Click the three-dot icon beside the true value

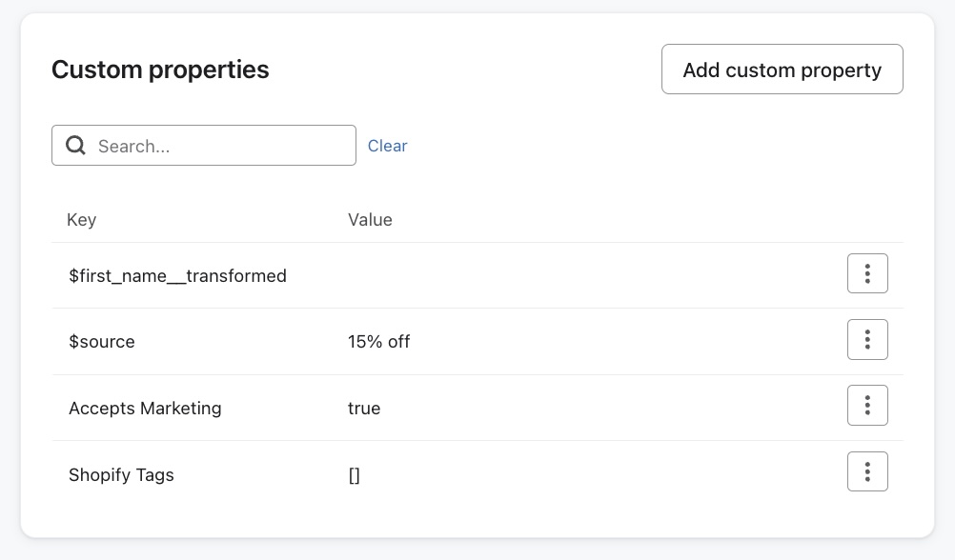(x=867, y=405)
